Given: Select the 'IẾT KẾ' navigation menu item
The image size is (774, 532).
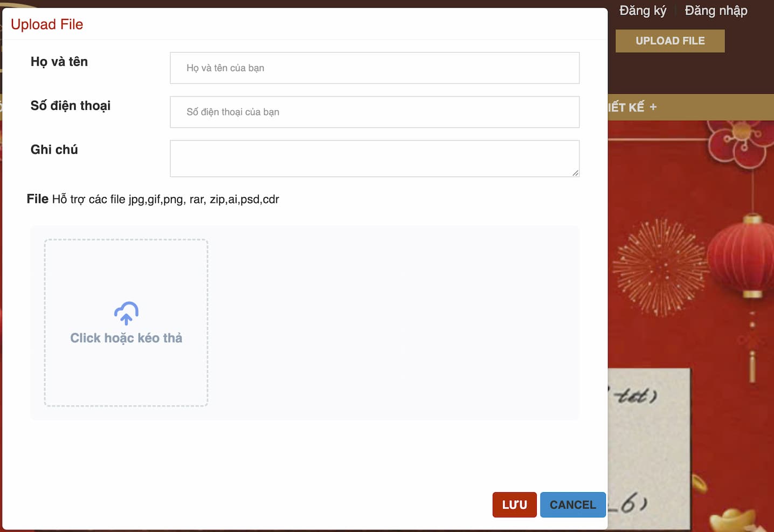Looking at the screenshot, I should click(626, 107).
